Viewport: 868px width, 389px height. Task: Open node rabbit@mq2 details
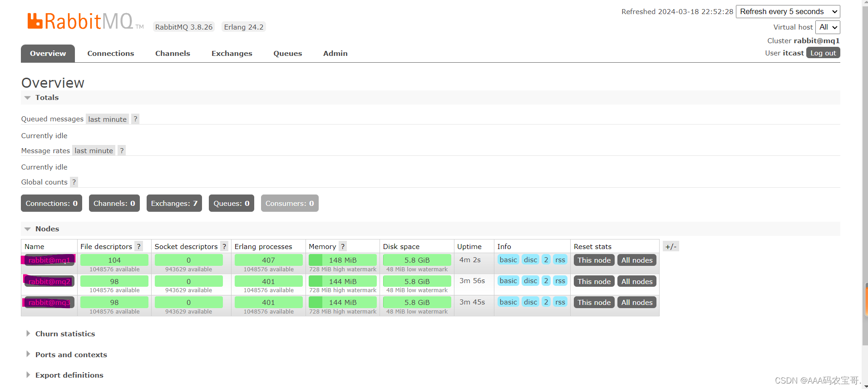(49, 281)
